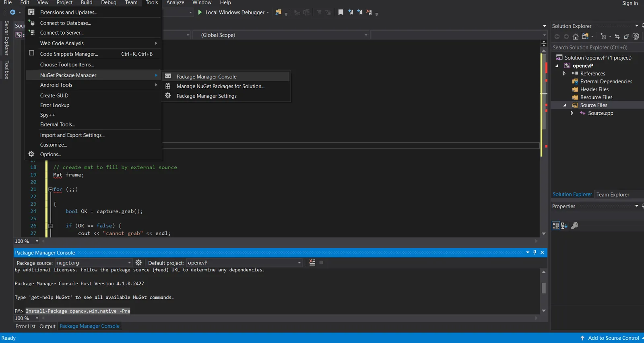This screenshot has height=343, width=644.
Task: Click the console vertical scrollbar thumb
Action: pyautogui.click(x=544, y=288)
